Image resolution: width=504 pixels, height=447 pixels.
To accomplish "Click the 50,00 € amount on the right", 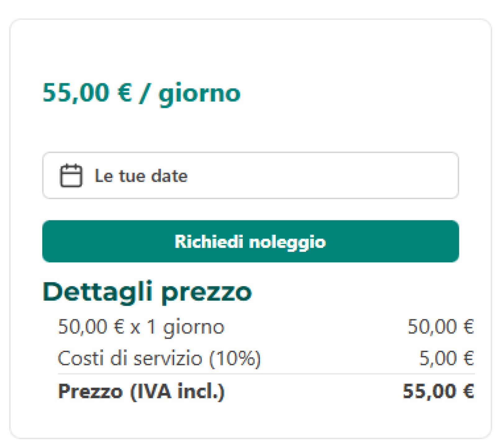I will pyautogui.click(x=441, y=327).
